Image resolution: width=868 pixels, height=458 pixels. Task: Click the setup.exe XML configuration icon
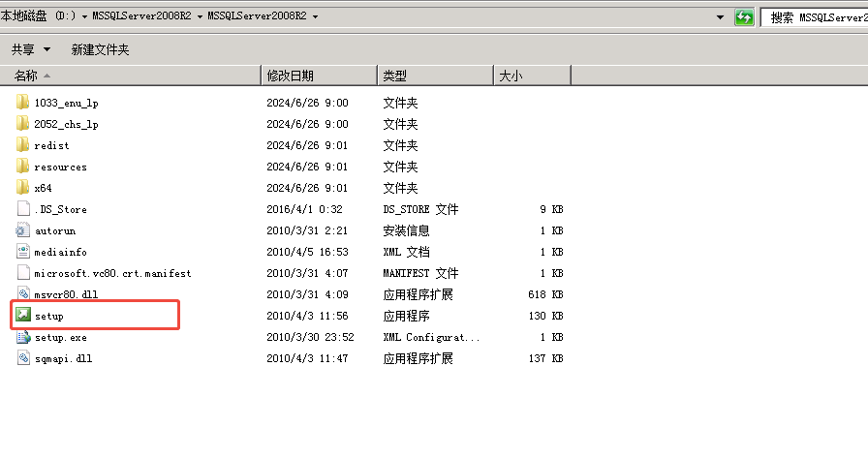pos(23,337)
